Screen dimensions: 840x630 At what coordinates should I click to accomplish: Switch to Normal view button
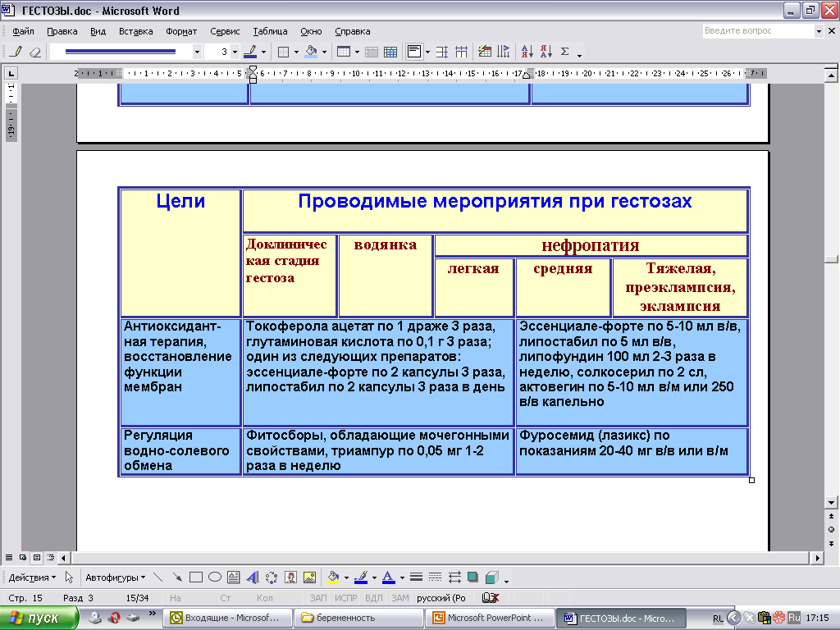click(x=9, y=558)
